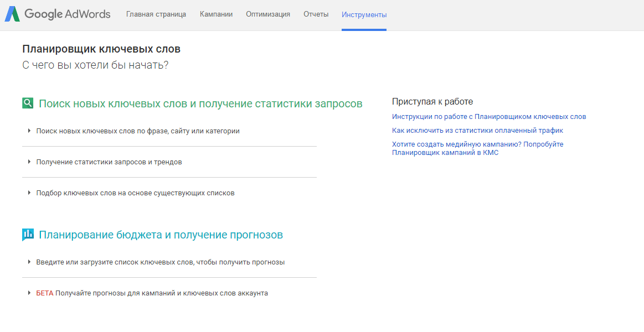This screenshot has width=644, height=332.
Task: Click the Google AdWords wordmark text
Action: click(x=67, y=14)
